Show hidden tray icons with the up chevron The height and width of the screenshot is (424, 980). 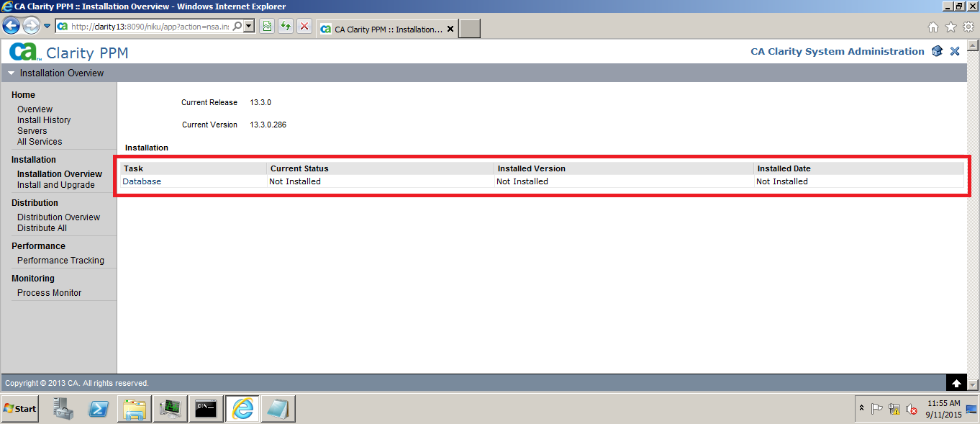click(861, 408)
